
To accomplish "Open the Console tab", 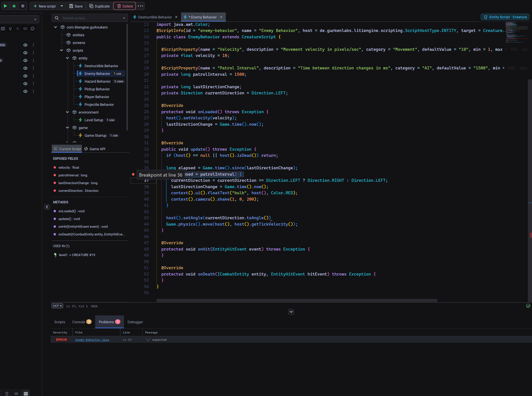I will coord(82,322).
